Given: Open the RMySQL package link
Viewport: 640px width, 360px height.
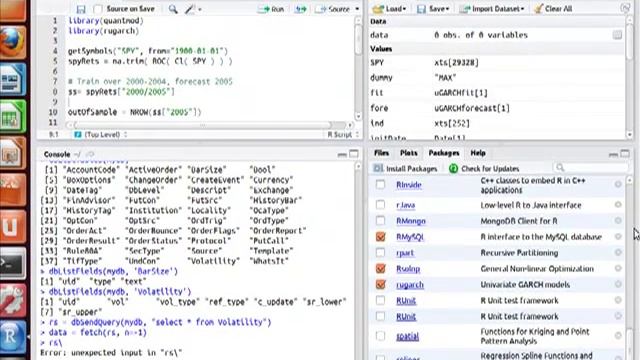Looking at the screenshot, I should click(x=410, y=237).
